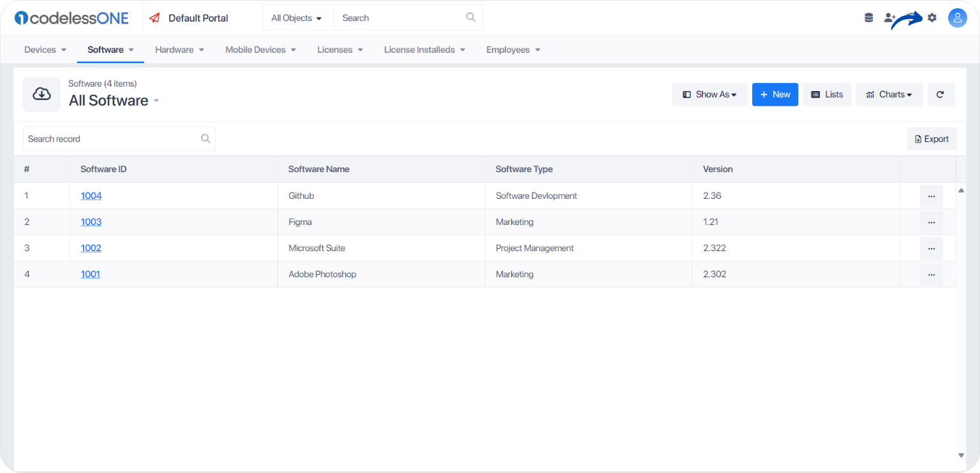The width and height of the screenshot is (980, 473).
Task: Select the Software tab
Action: click(x=105, y=50)
